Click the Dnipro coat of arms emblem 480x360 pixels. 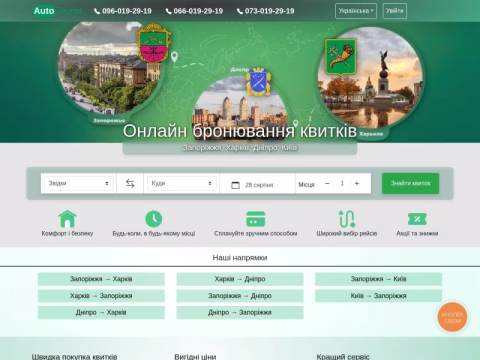pos(258,82)
